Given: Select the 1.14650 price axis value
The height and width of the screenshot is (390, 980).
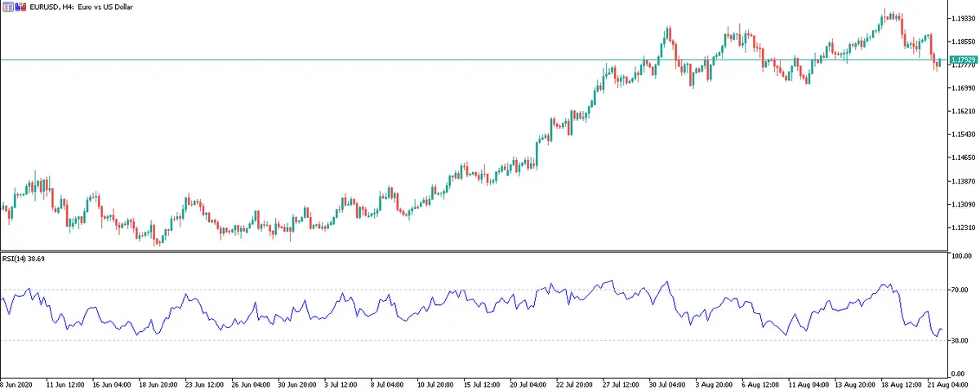Looking at the screenshot, I should point(960,157).
